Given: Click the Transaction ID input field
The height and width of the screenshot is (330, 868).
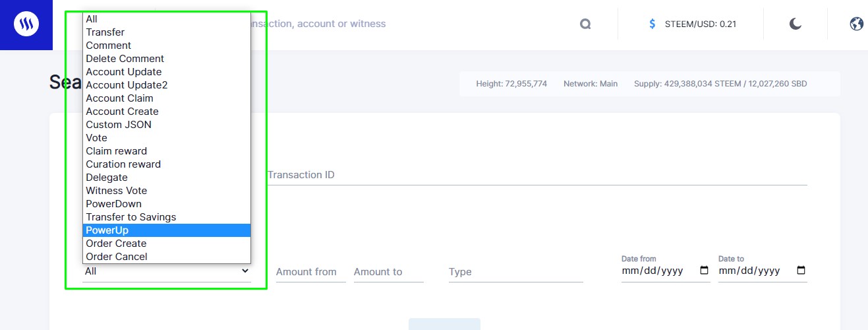Looking at the screenshot, I should pos(536,176).
